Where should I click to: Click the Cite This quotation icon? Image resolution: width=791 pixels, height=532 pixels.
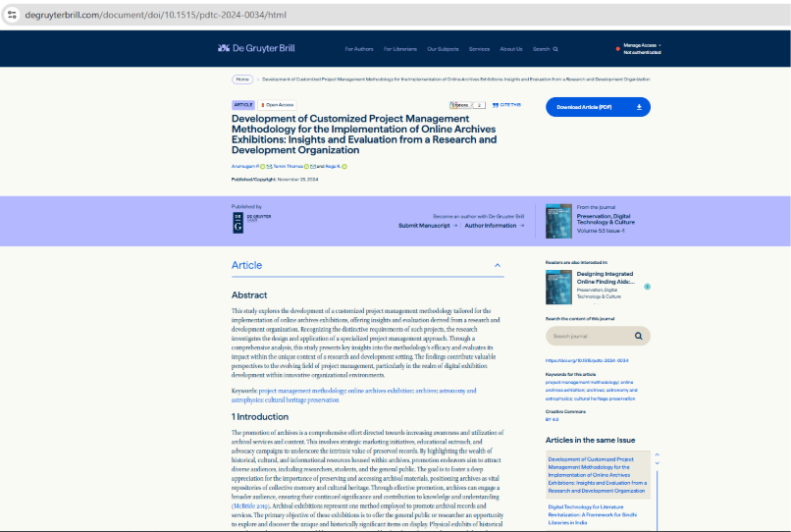496,104
